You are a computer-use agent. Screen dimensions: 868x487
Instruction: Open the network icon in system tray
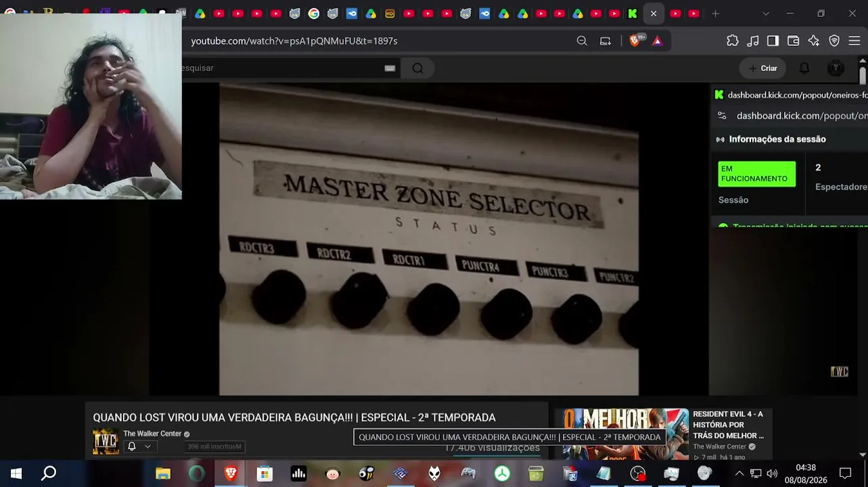coord(756,473)
